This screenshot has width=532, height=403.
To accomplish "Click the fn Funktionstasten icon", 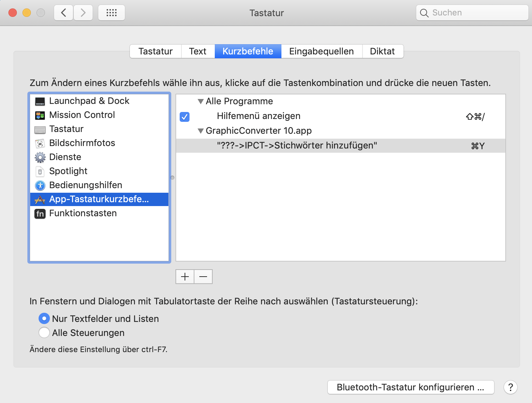I will pos(40,213).
